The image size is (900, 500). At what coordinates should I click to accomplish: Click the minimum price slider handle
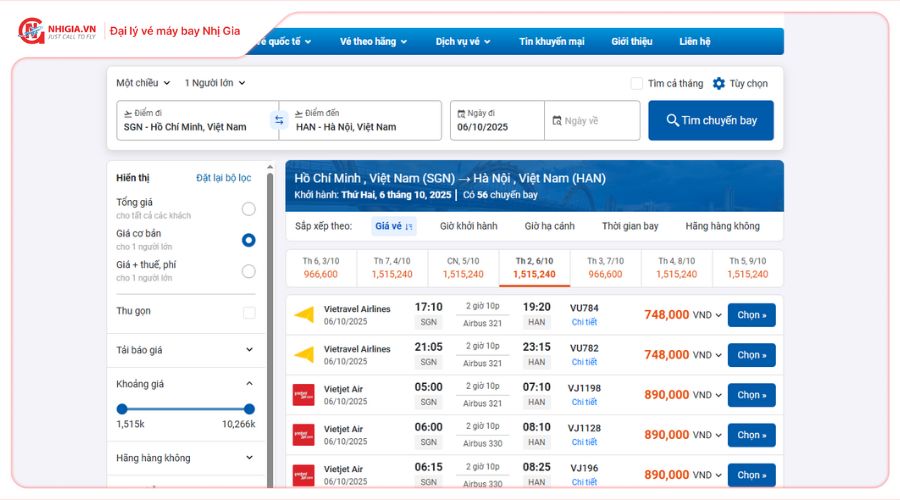(122, 409)
